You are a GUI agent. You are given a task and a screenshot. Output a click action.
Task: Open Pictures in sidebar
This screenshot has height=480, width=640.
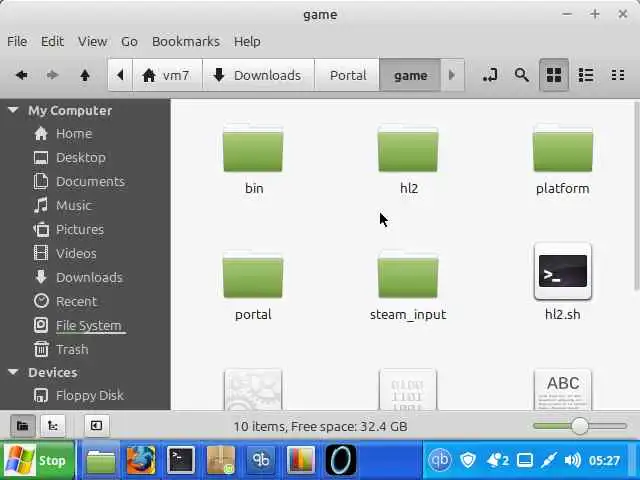coord(80,229)
